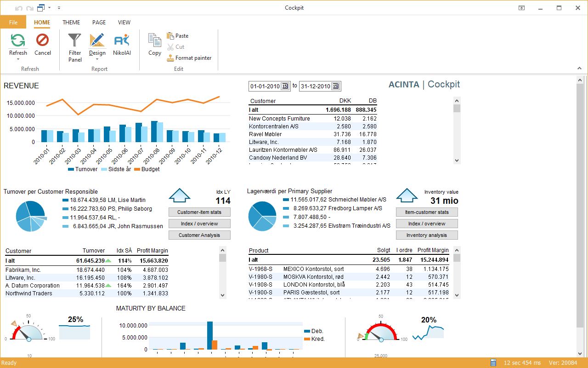Switch to the THEME tab
The height and width of the screenshot is (368, 588).
(71, 22)
